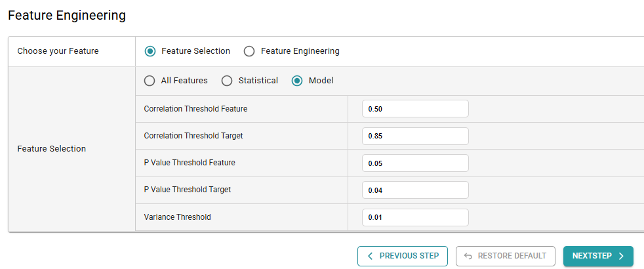Click the Variance Threshold row label
This screenshot has height=269, width=644.
(178, 217)
